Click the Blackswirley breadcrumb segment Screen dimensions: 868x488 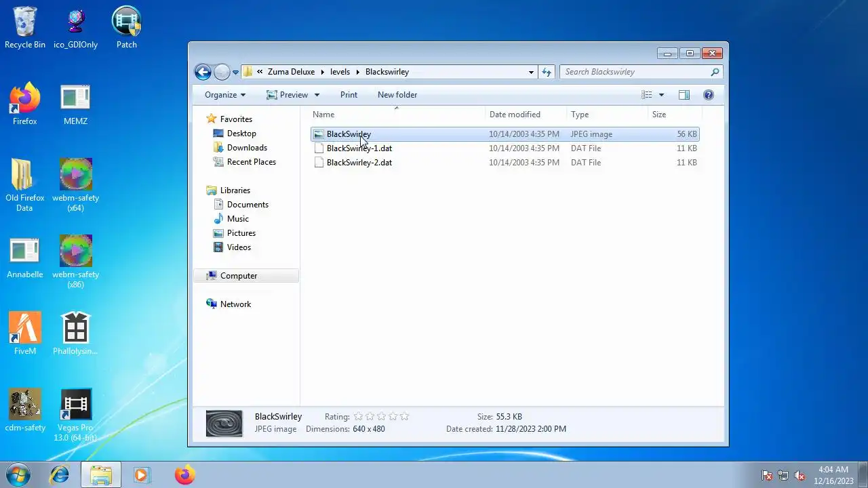(387, 72)
